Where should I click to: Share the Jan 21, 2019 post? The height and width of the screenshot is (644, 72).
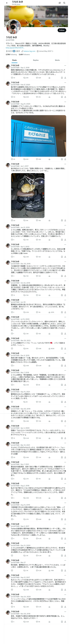(x=65, y=239)
